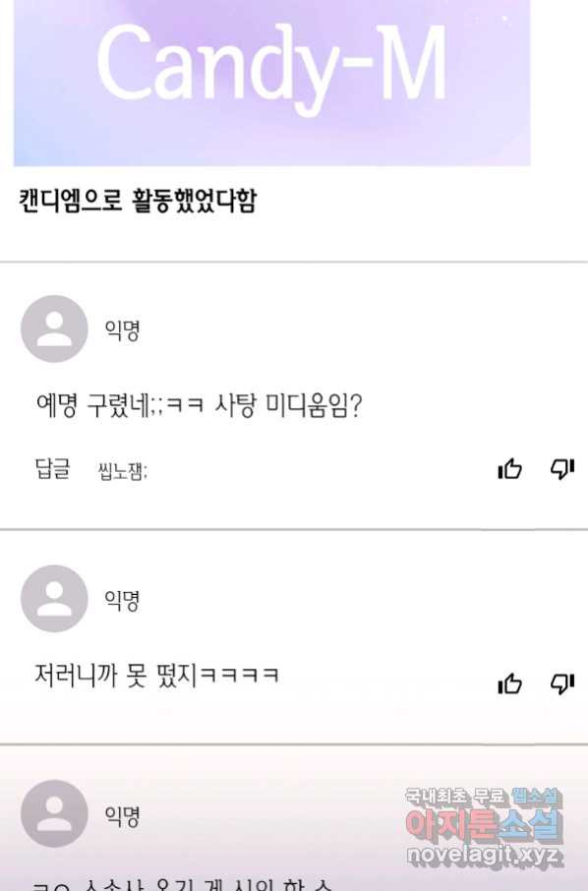
Task: Click the third 익명 username
Action: (x=122, y=815)
